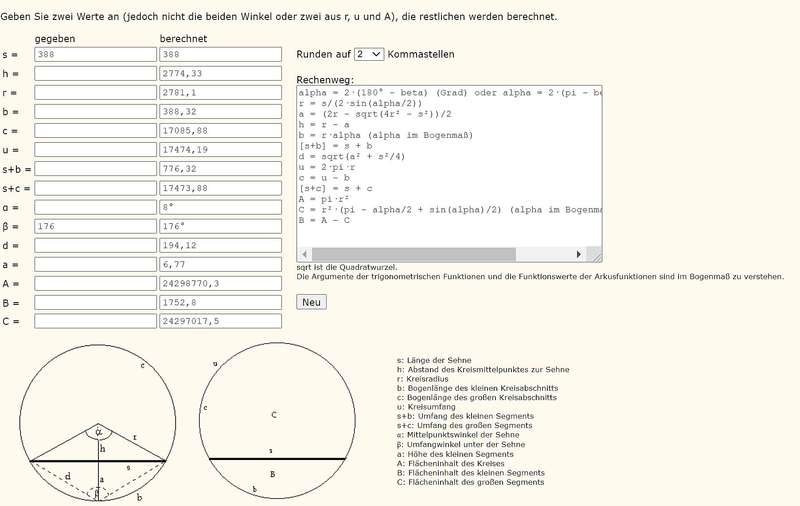
Task: Click the 'r: Kreisradius' legend line
Action: 422,379
